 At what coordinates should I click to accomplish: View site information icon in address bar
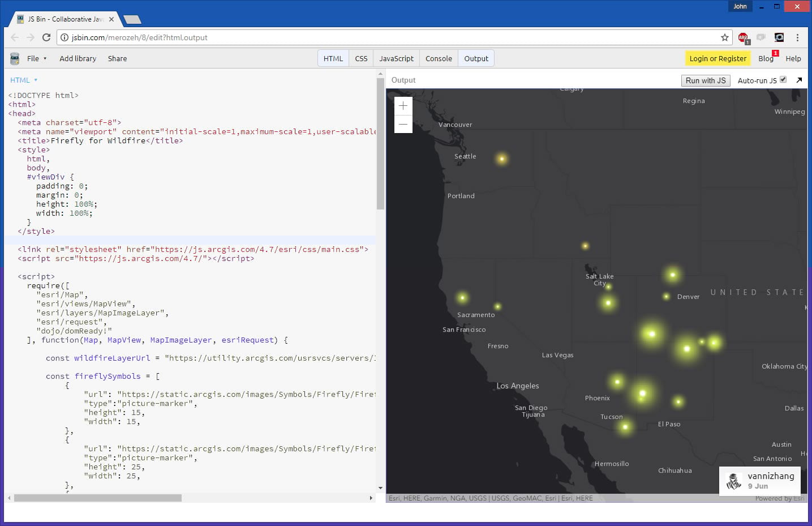pyautogui.click(x=65, y=37)
